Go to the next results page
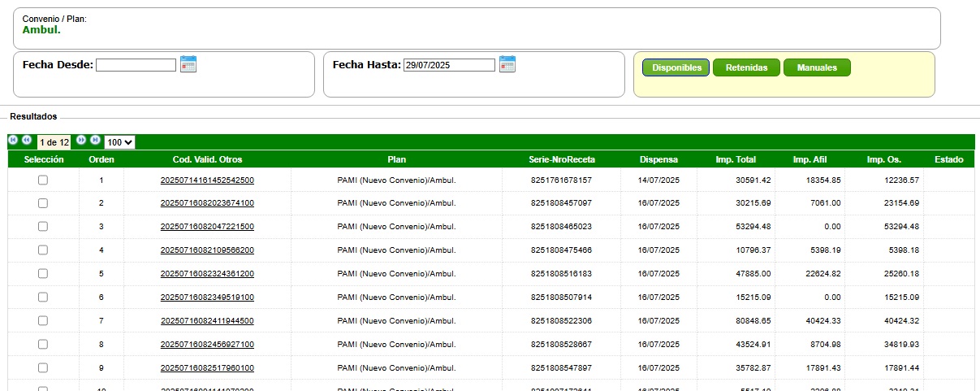 tap(81, 140)
